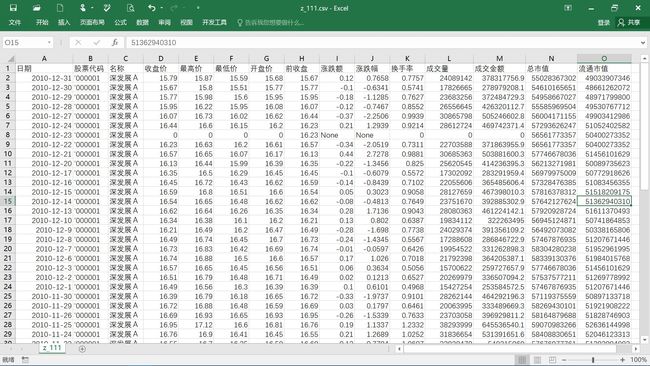Switch to Normal view

(x=522, y=360)
